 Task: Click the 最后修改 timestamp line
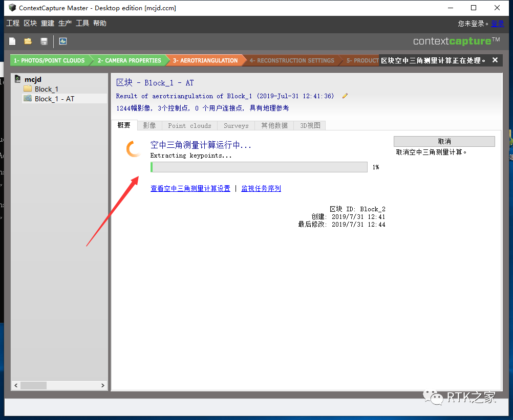341,224
